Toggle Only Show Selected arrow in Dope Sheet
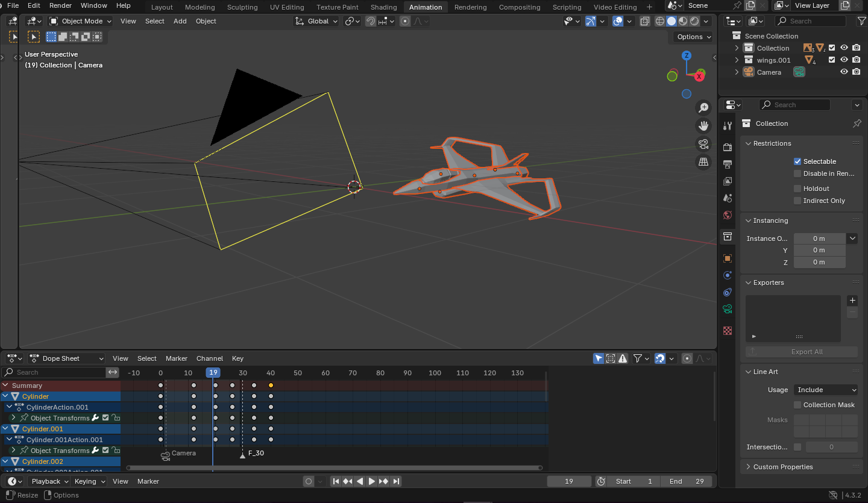Viewport: 868px width, 503px height. click(x=599, y=358)
